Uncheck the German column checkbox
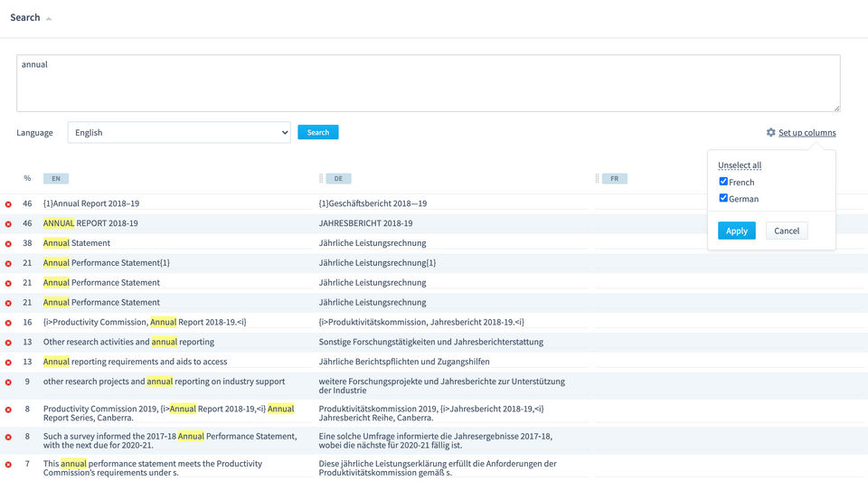This screenshot has height=481, width=868. coord(723,198)
